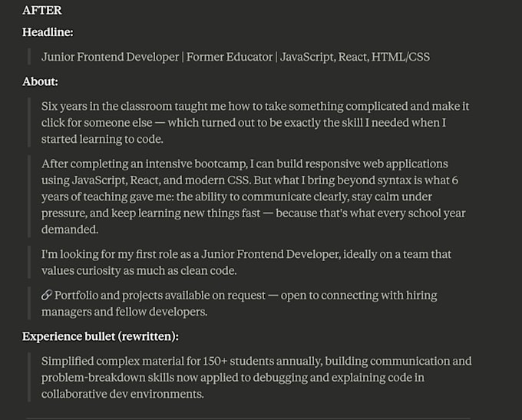Click the word 'demanded.' ending second paragraph
This screenshot has height=420, width=522.
click(x=70, y=230)
